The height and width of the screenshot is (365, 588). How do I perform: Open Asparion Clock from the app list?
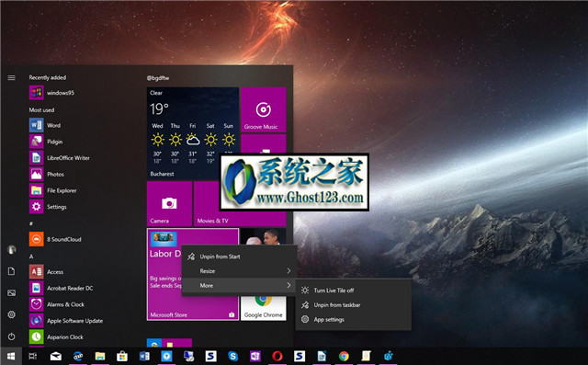click(x=56, y=336)
